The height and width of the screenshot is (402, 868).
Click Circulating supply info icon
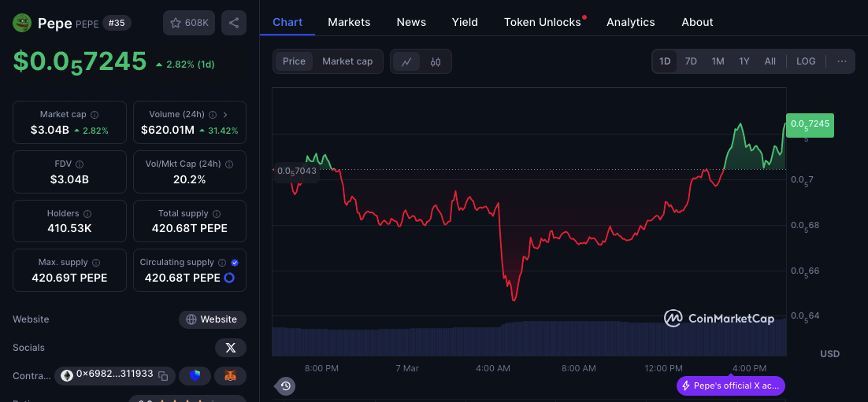point(222,263)
